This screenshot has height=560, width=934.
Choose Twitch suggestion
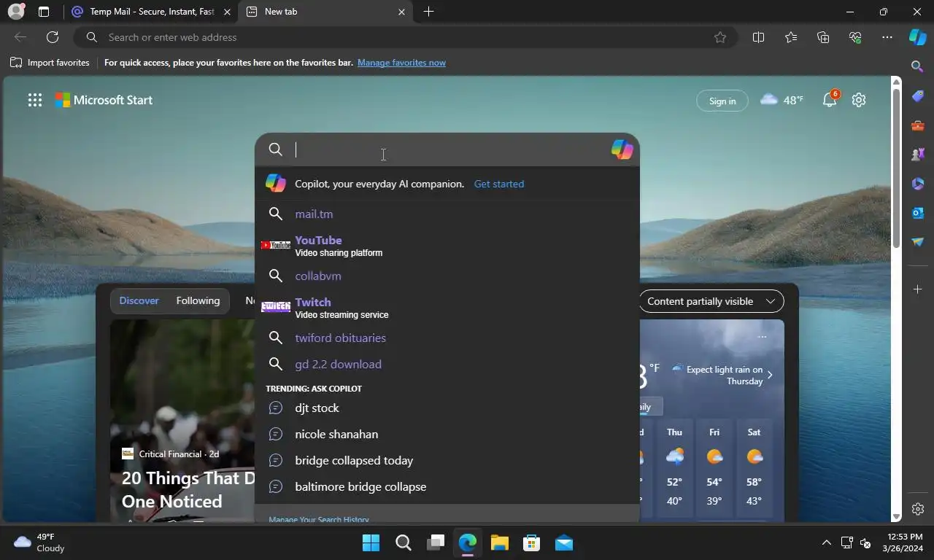447,308
